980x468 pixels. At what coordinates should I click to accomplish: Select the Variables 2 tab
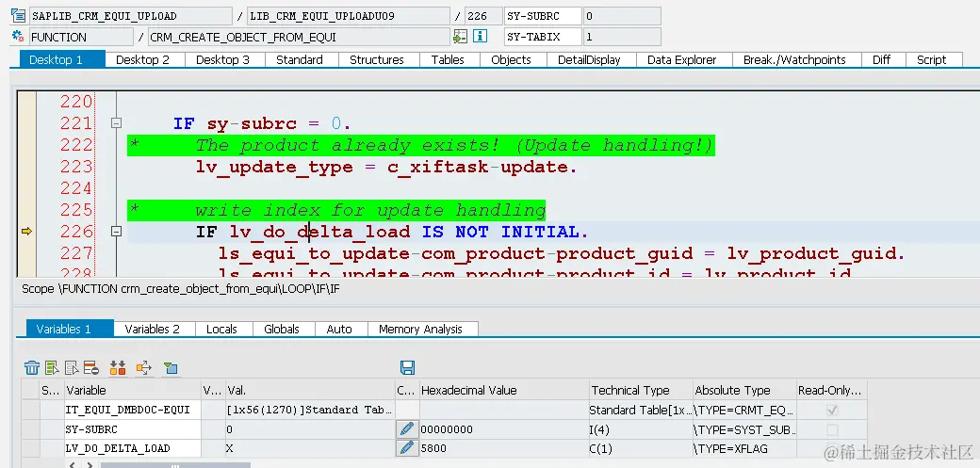pyautogui.click(x=152, y=329)
